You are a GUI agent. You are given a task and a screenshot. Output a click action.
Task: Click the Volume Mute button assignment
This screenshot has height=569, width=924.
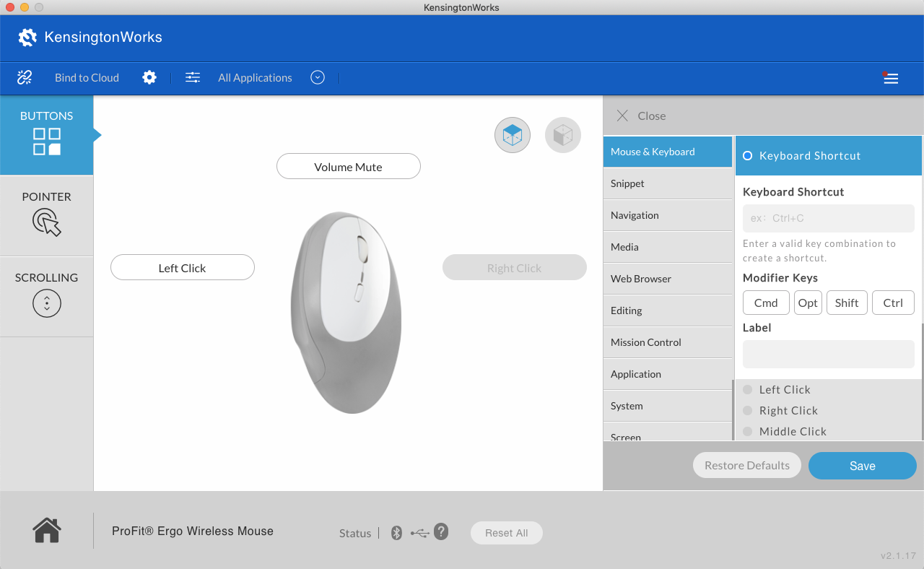pyautogui.click(x=349, y=166)
